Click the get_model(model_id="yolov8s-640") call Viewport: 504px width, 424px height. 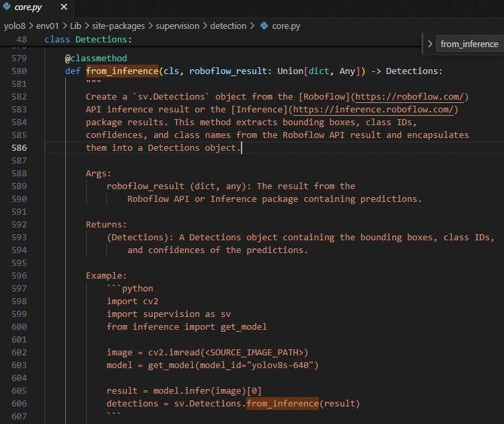point(233,365)
